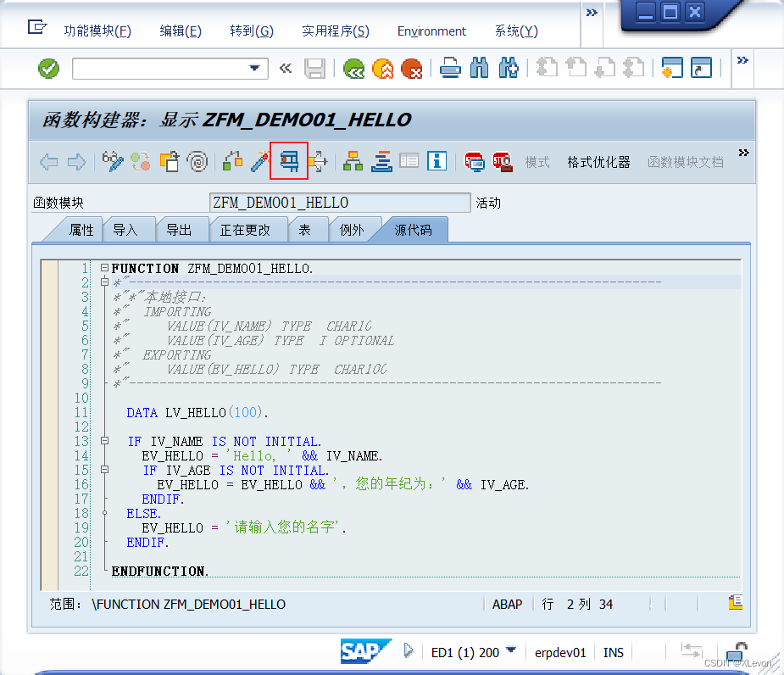Viewport: 784px width, 675px height.
Task: Click the Set External Breakpoint icon
Action: click(x=503, y=162)
